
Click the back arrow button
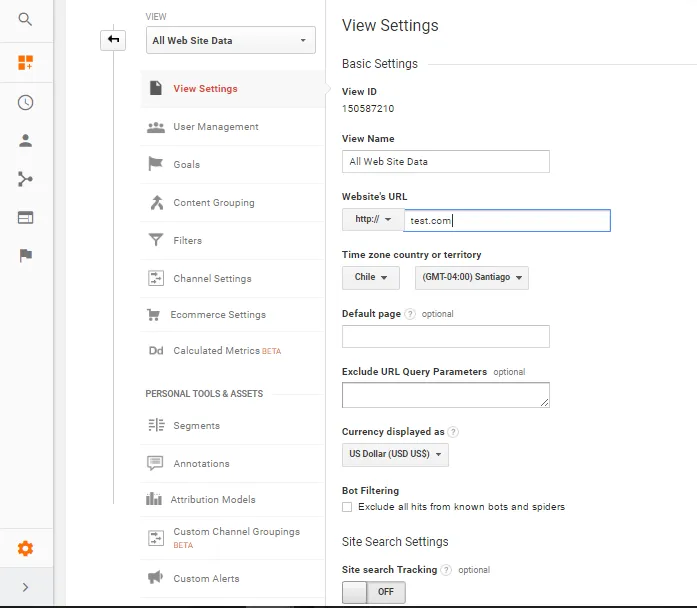click(113, 40)
